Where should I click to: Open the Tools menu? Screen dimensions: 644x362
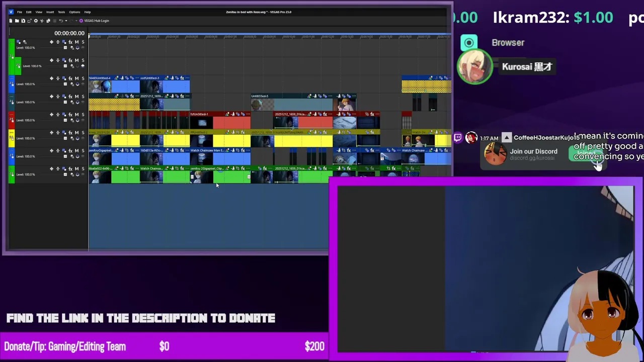point(61,12)
